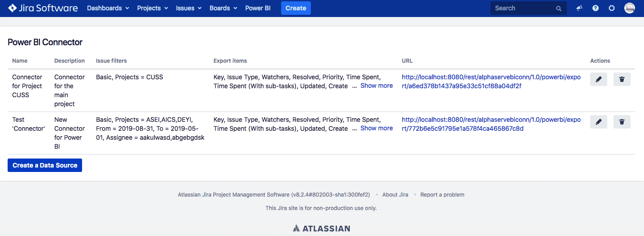Focus the Search input field
644x236 pixels.
pos(529,8)
